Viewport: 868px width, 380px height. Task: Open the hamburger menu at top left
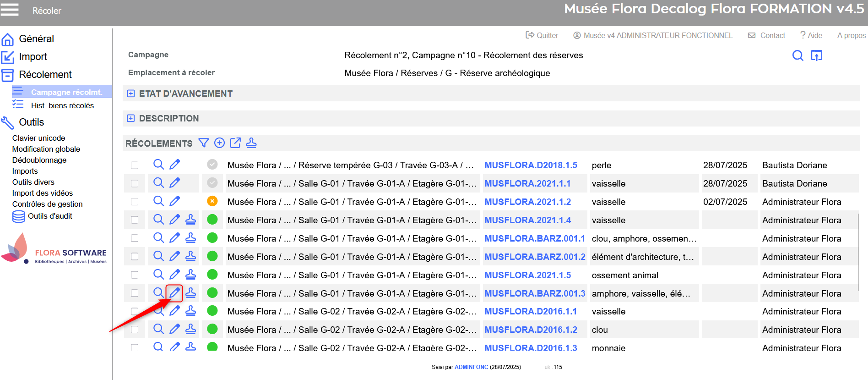tap(10, 10)
